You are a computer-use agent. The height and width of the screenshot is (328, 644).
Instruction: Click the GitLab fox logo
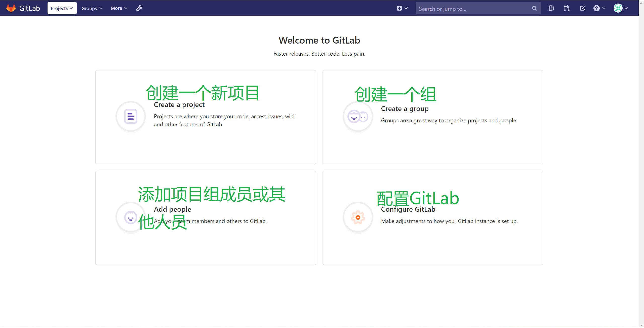(x=11, y=8)
